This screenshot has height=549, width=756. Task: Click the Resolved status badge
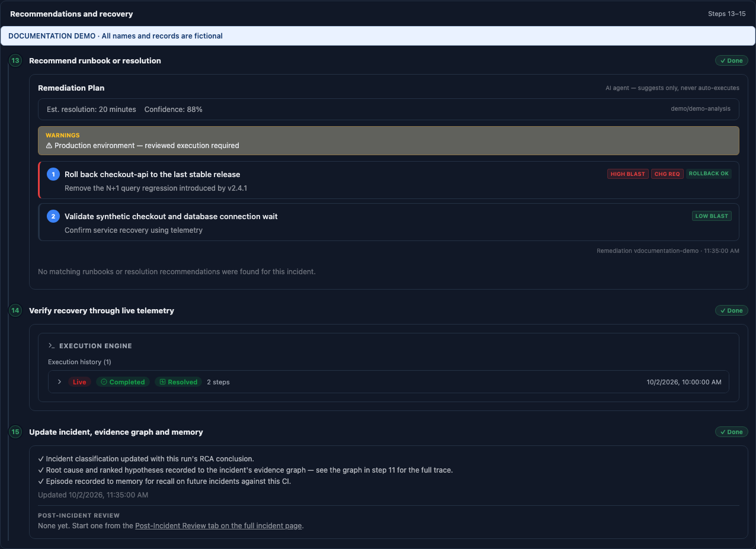click(178, 382)
